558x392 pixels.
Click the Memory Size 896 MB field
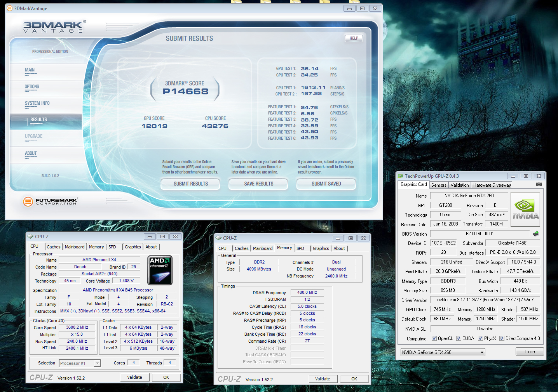448,290
